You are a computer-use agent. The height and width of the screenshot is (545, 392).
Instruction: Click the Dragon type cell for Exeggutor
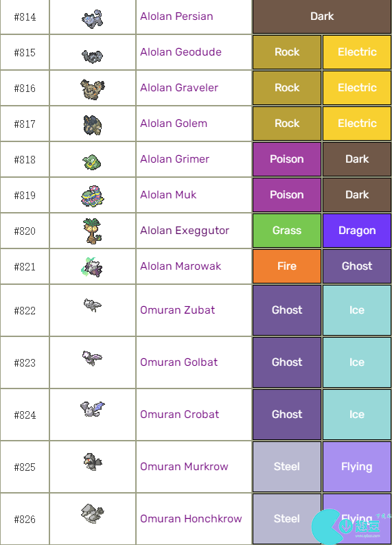357,231
